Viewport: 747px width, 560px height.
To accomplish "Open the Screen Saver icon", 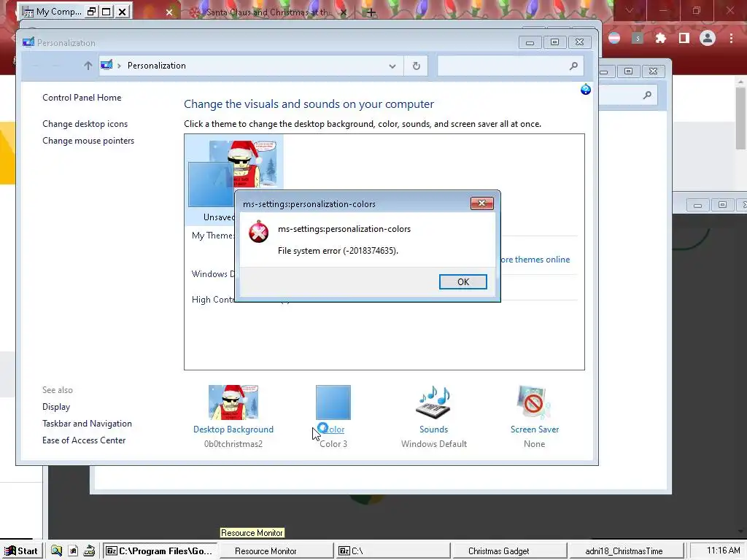I will (x=534, y=402).
